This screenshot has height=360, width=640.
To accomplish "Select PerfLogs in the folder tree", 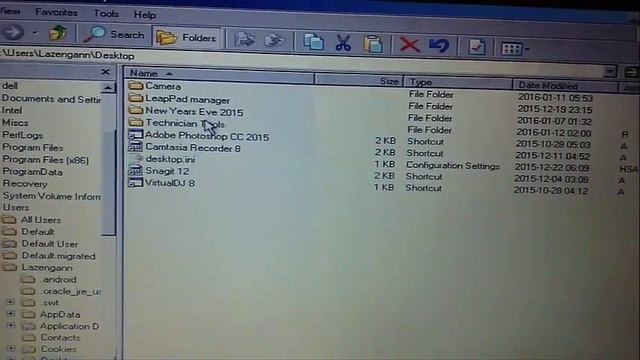I will (x=22, y=135).
